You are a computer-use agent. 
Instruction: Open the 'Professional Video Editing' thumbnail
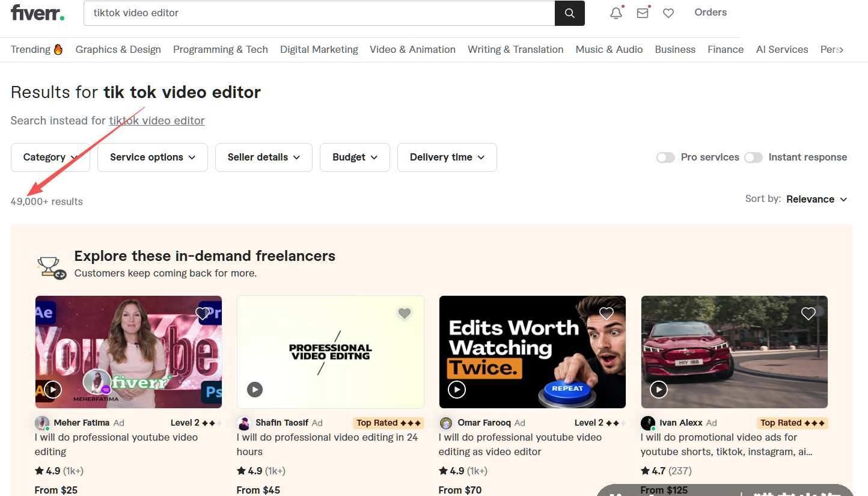point(331,352)
